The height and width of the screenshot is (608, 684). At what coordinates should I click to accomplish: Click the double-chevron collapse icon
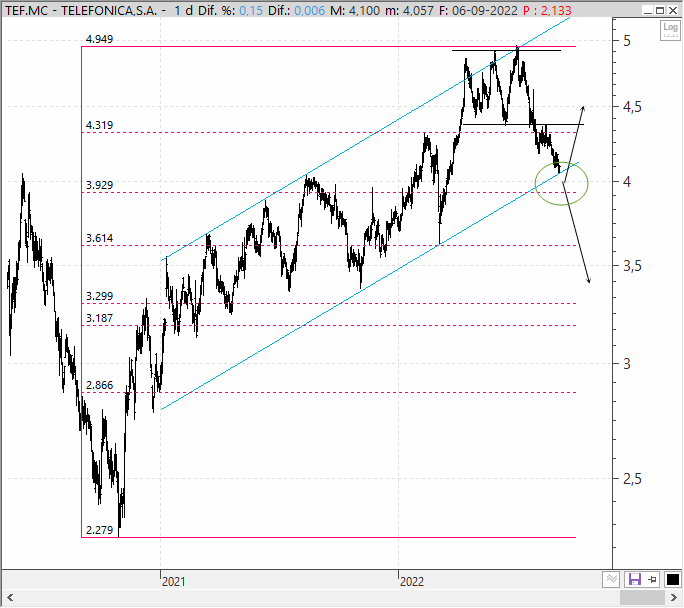pos(612,579)
